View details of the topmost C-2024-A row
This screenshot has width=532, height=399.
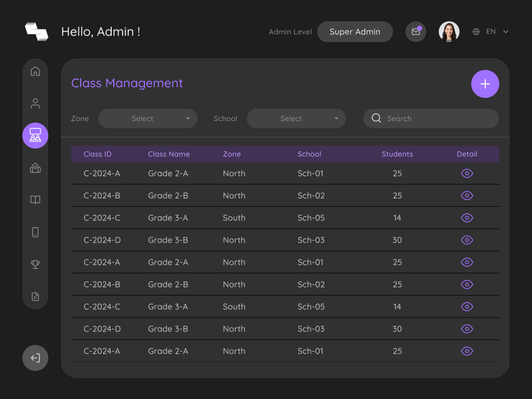(x=467, y=174)
